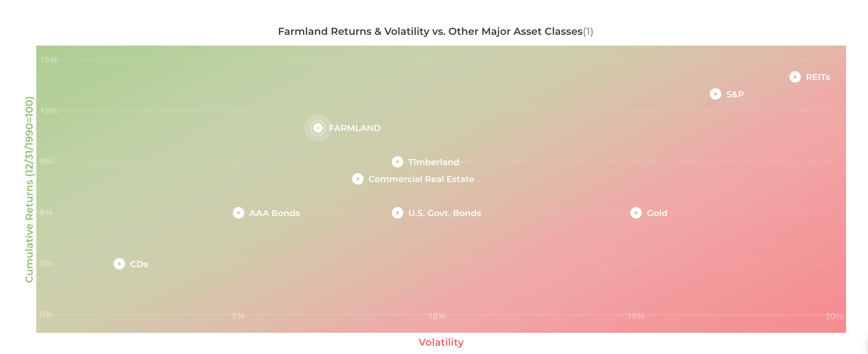Select the Timberland point marker

coord(397,162)
